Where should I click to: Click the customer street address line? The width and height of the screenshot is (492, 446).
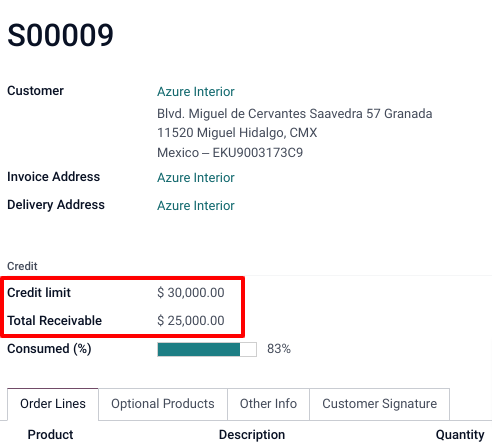295,114
